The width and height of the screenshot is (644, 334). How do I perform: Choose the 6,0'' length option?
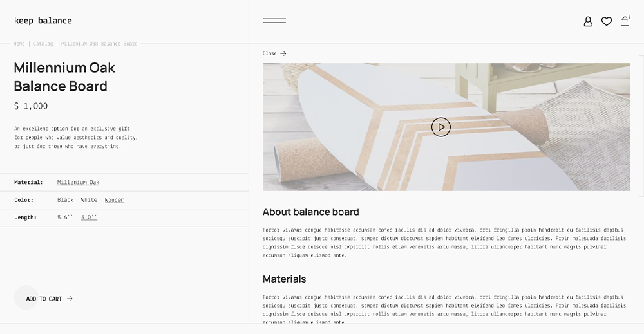point(89,217)
